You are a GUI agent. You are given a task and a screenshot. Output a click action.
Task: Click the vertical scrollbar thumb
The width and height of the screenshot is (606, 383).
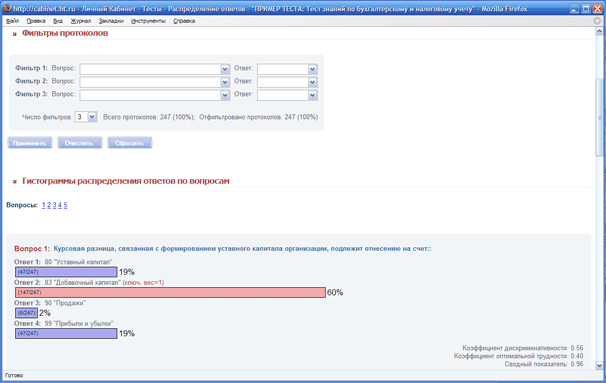(x=599, y=117)
